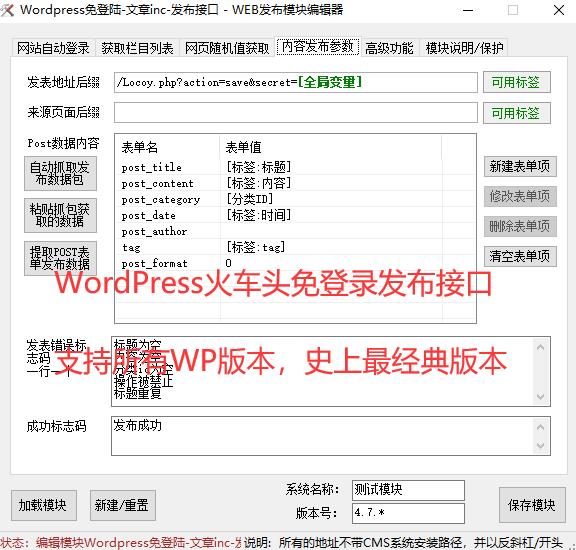Screen dimensions: 576x550
Task: Click 新建表单项 button
Action: click(520, 166)
